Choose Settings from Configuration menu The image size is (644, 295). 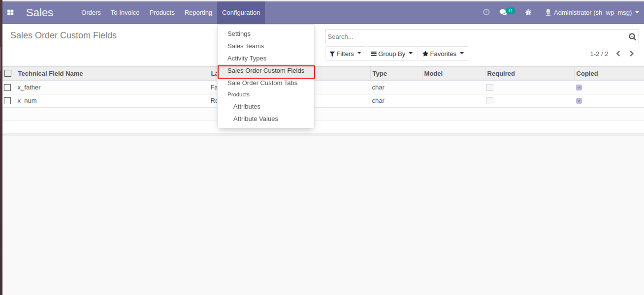266,33
